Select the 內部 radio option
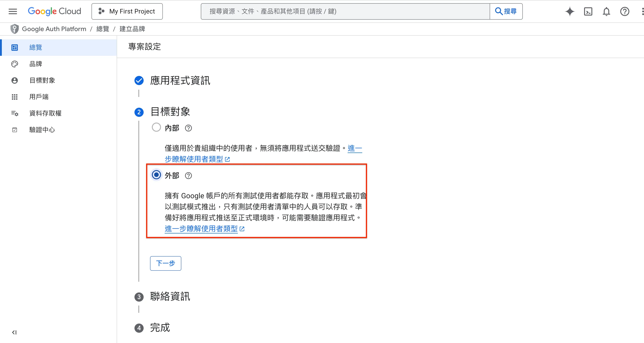Image resolution: width=644 pixels, height=343 pixels. 156,128
